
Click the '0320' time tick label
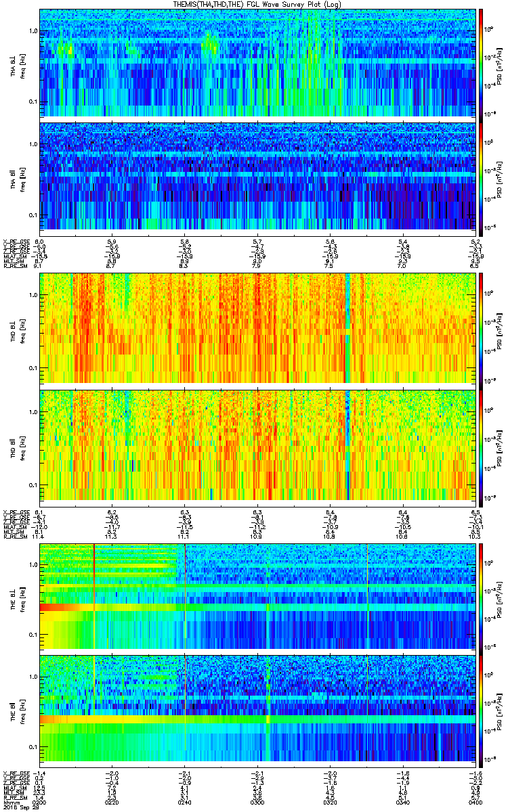pyautogui.click(x=330, y=801)
